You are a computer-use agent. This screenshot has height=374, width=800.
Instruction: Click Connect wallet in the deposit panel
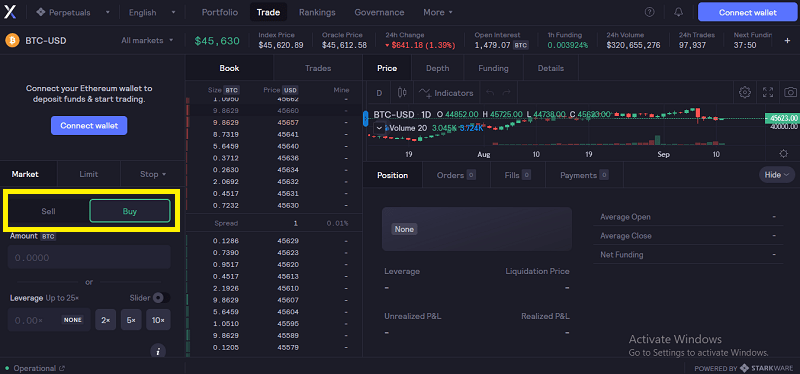89,125
